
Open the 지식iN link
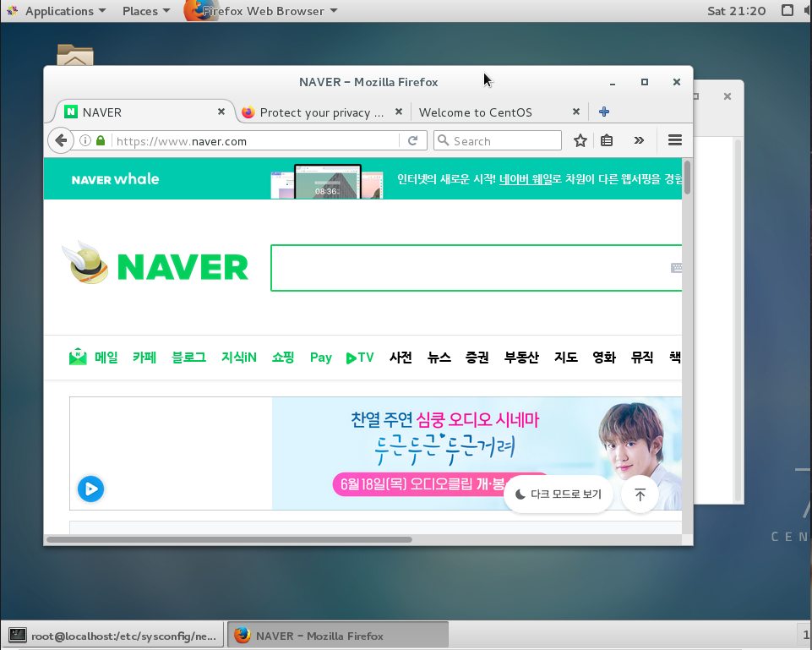[239, 358]
